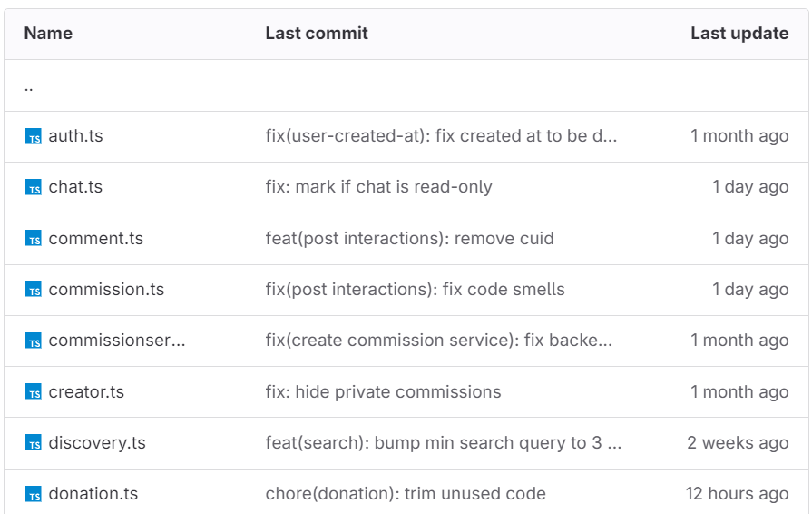812x514 pixels.
Task: Click the TS icon of the truncated commissionser... file
Action: click(34, 341)
